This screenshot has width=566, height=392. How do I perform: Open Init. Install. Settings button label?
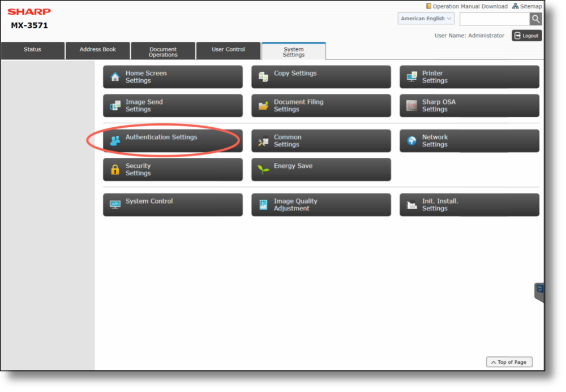pos(440,205)
